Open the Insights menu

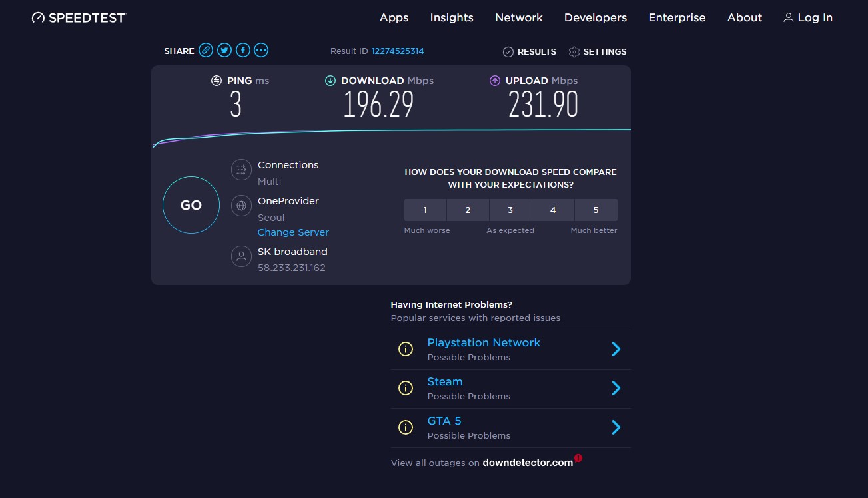click(x=452, y=18)
